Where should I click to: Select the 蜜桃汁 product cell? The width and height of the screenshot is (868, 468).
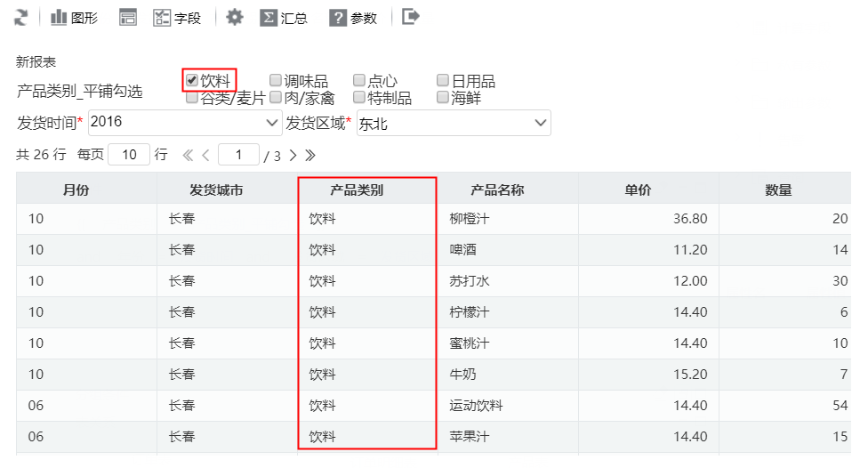coord(508,343)
